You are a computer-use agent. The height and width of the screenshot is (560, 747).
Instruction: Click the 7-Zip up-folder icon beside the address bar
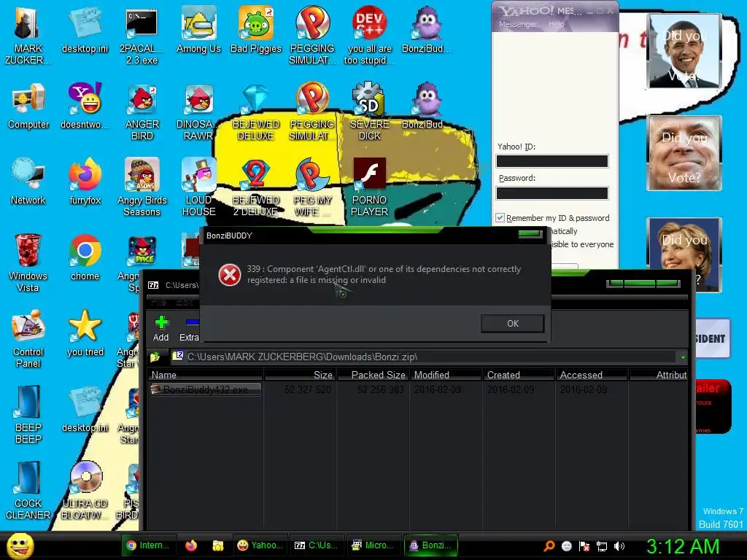(155, 357)
